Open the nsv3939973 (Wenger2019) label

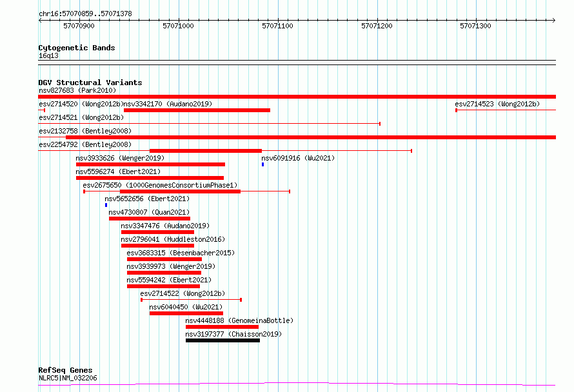click(x=171, y=266)
